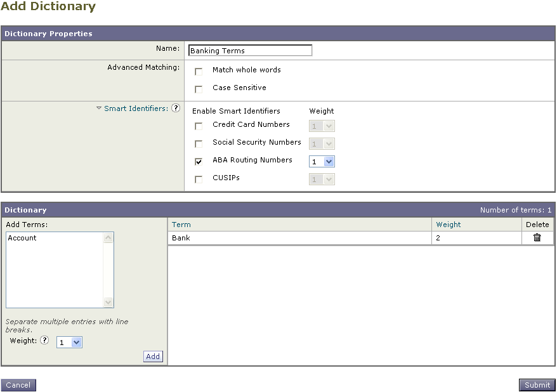Click Separate multiple entries hint text

click(x=67, y=325)
